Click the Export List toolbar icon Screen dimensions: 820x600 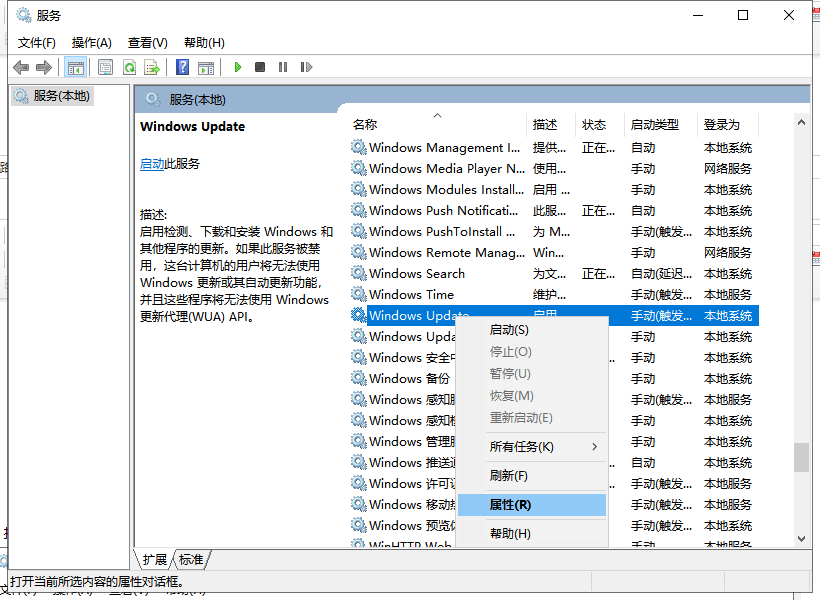pyautogui.click(x=152, y=67)
